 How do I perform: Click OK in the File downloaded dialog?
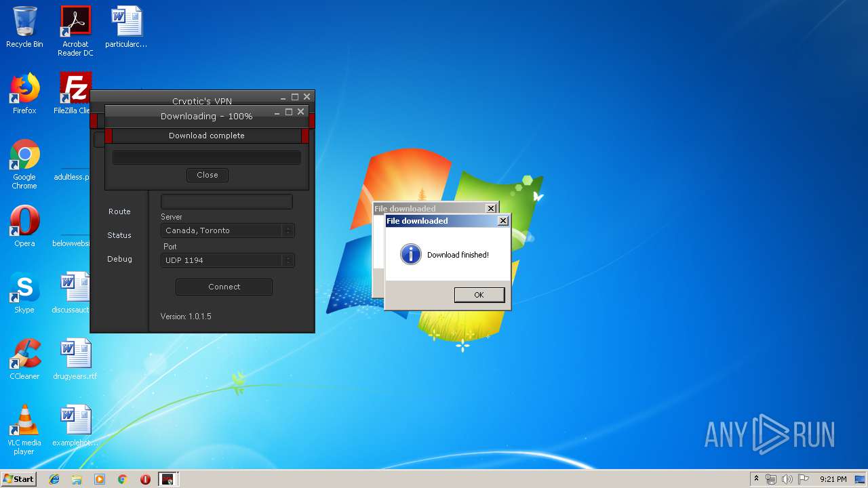click(479, 295)
